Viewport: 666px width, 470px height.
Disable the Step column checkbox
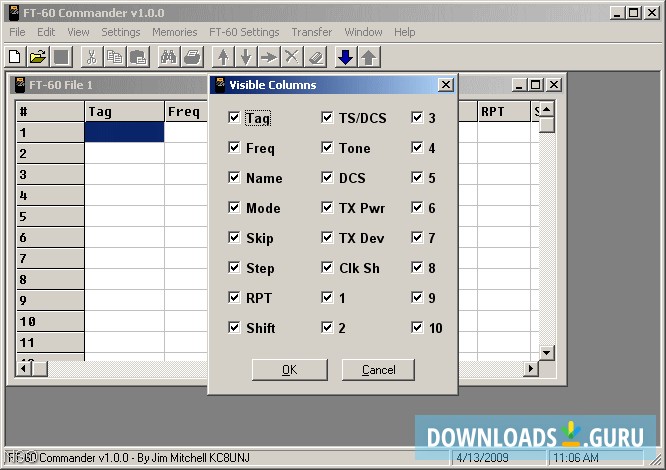234,267
